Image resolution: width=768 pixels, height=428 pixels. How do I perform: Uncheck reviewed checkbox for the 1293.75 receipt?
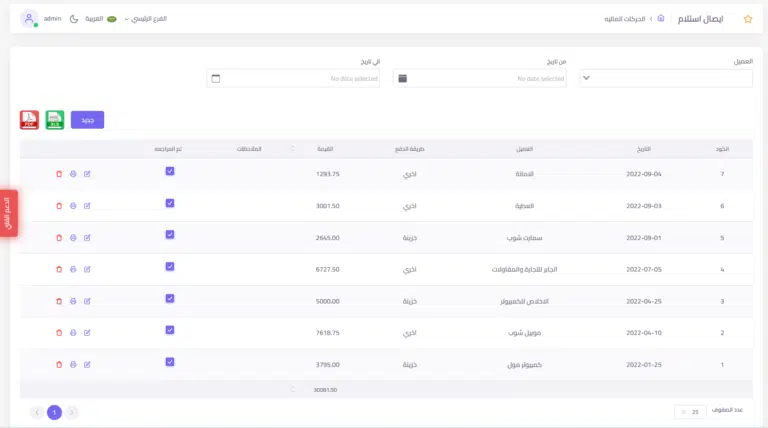pyautogui.click(x=170, y=171)
